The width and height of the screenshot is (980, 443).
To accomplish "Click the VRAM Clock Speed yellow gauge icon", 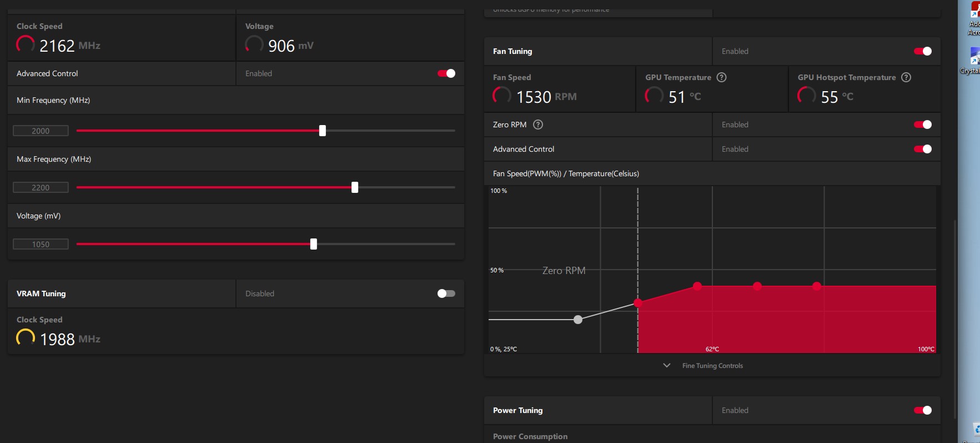I will coord(26,338).
